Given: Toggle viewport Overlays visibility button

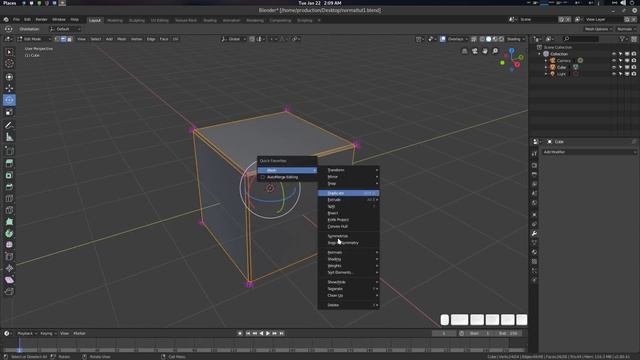Looking at the screenshot, I should [443, 39].
